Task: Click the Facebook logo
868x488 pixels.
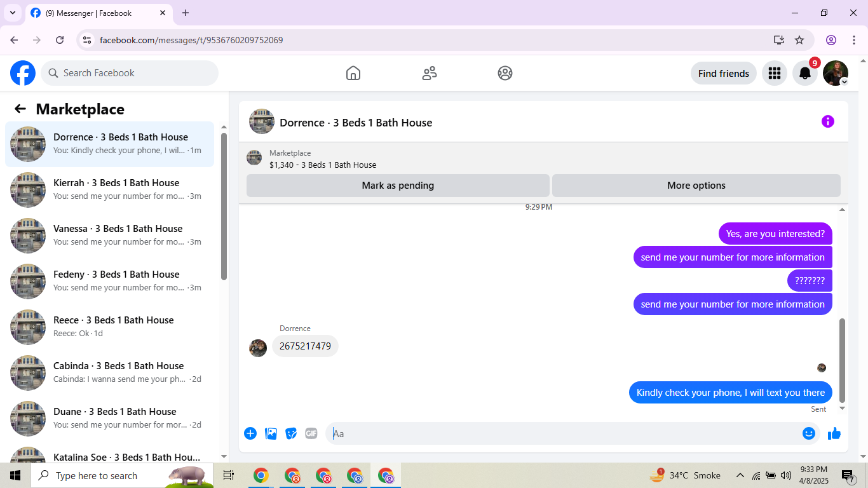Action: (x=23, y=73)
